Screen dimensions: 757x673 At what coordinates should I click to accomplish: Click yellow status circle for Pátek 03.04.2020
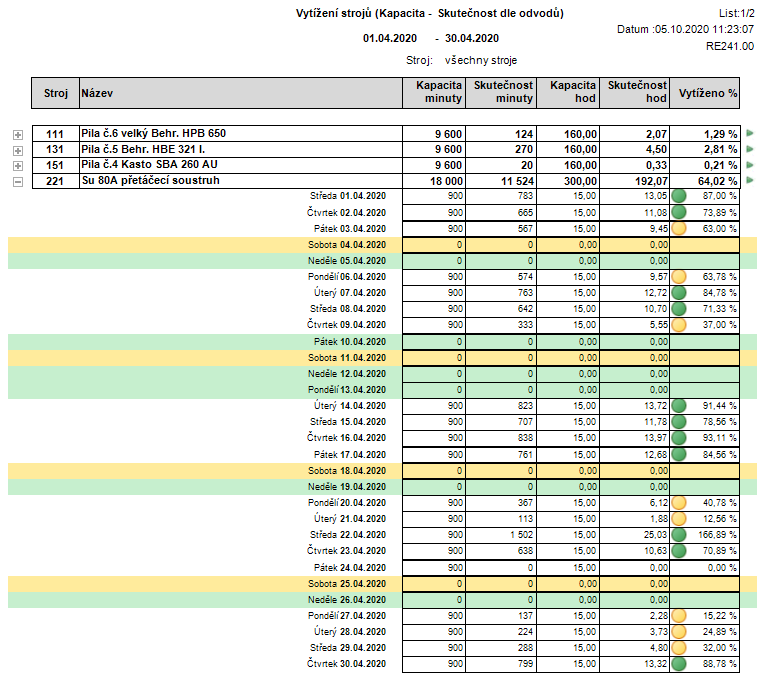coord(678,228)
